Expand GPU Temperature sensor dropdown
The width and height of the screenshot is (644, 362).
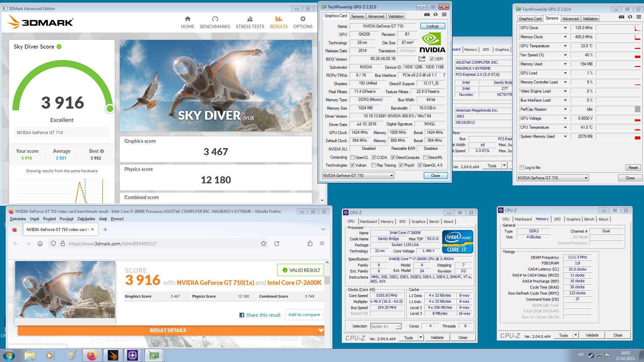(x=565, y=46)
